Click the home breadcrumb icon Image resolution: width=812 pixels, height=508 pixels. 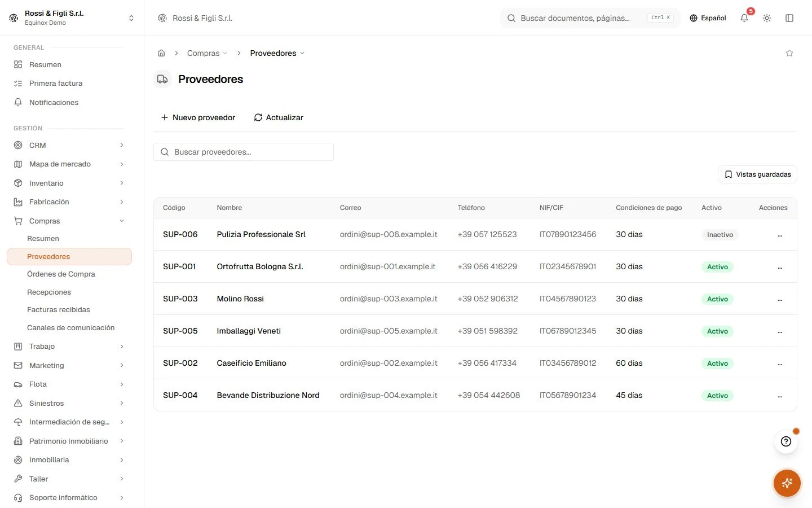coord(161,53)
